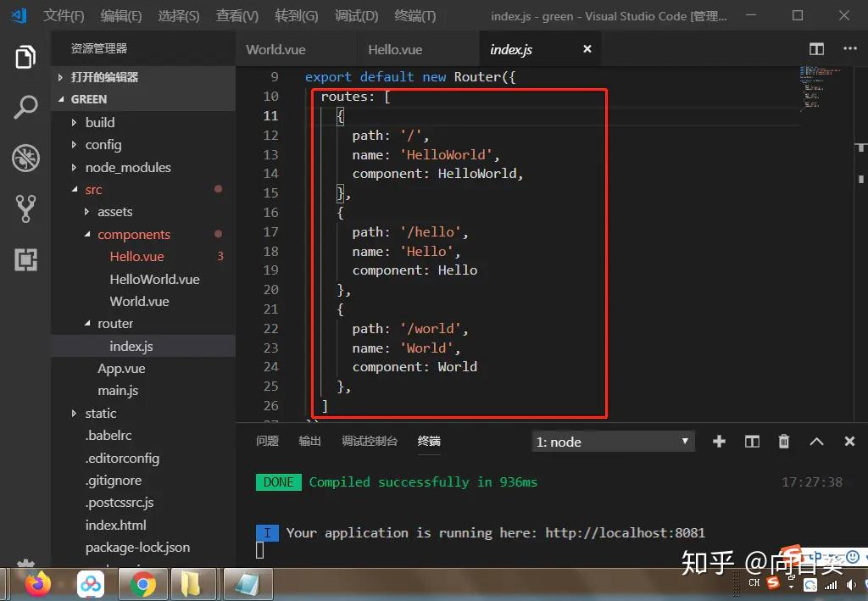Image resolution: width=868 pixels, height=601 pixels.
Task: Follow the http://localhost:8081 link in terminal
Action: (625, 533)
